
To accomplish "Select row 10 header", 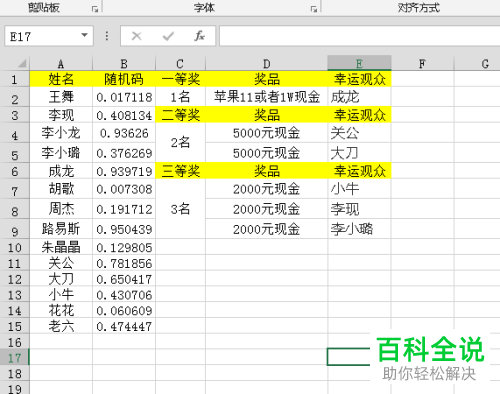I will pyautogui.click(x=15, y=247).
